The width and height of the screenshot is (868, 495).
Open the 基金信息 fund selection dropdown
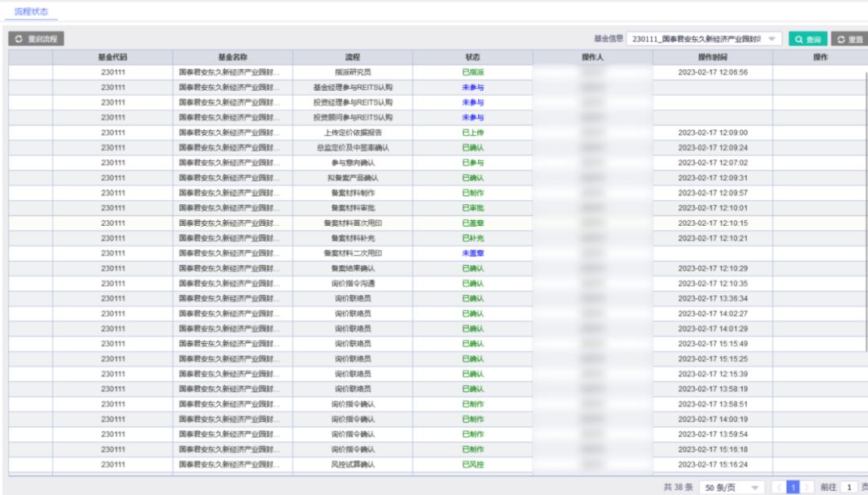703,39
